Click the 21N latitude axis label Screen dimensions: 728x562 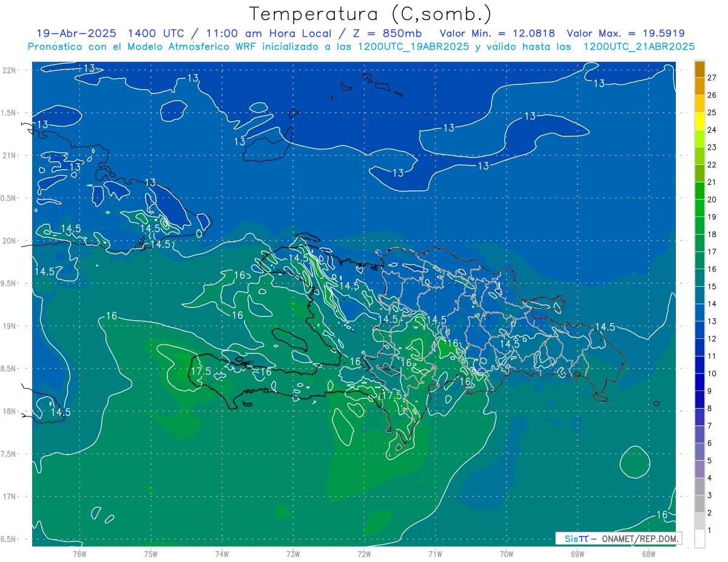[x=10, y=155]
